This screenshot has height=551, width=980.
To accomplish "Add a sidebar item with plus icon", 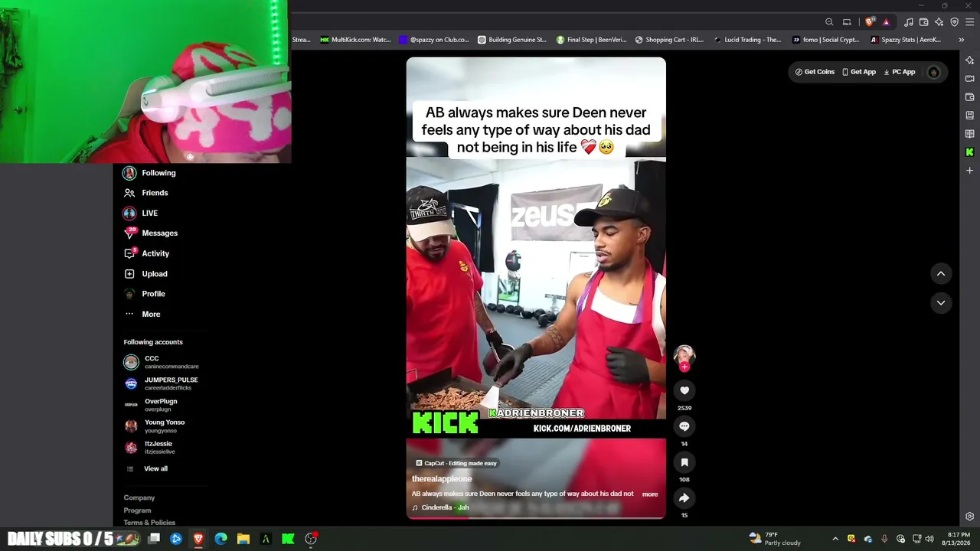I will point(970,171).
